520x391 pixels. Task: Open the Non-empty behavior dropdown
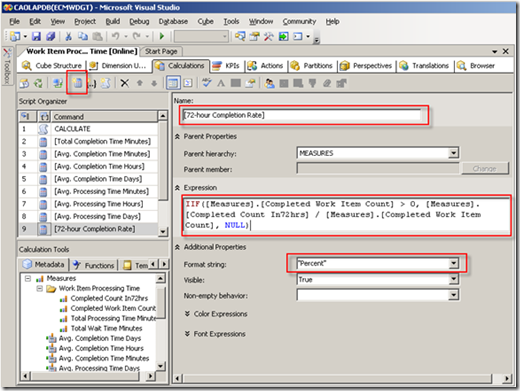(x=453, y=295)
